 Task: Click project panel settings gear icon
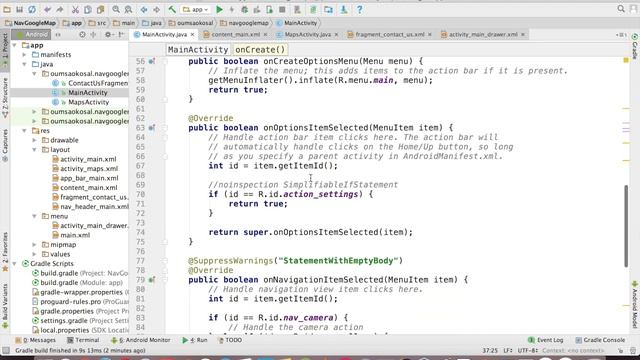pos(108,35)
